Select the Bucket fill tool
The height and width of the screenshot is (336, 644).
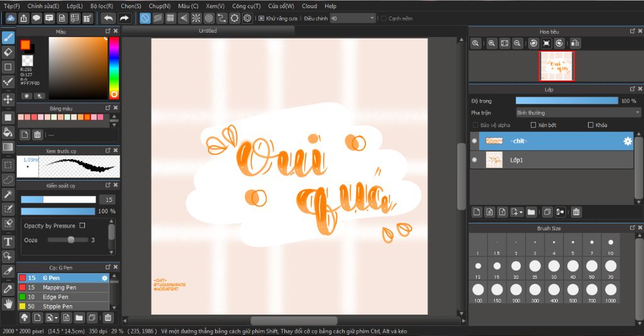(8, 132)
